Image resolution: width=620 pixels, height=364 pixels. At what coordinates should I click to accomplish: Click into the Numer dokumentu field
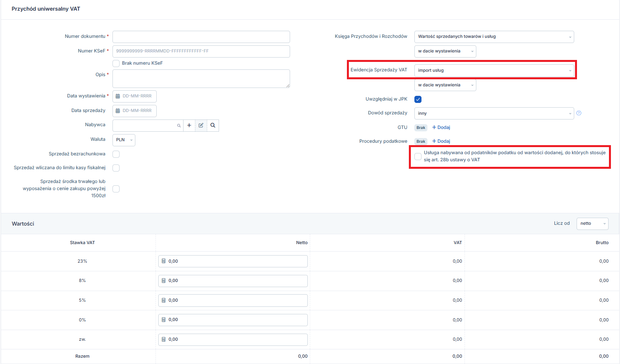201,37
